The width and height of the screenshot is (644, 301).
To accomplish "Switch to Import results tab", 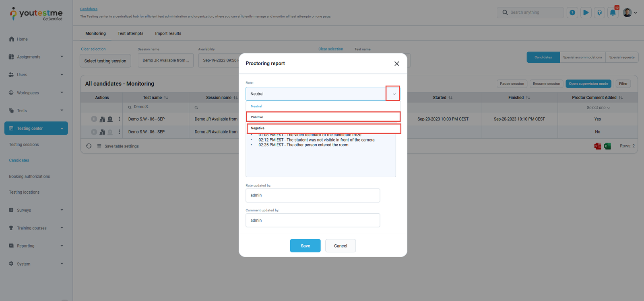I will tap(168, 33).
